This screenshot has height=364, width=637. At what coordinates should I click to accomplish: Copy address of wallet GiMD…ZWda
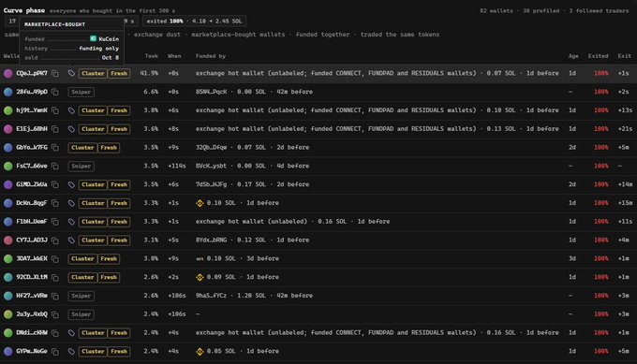click(55, 184)
